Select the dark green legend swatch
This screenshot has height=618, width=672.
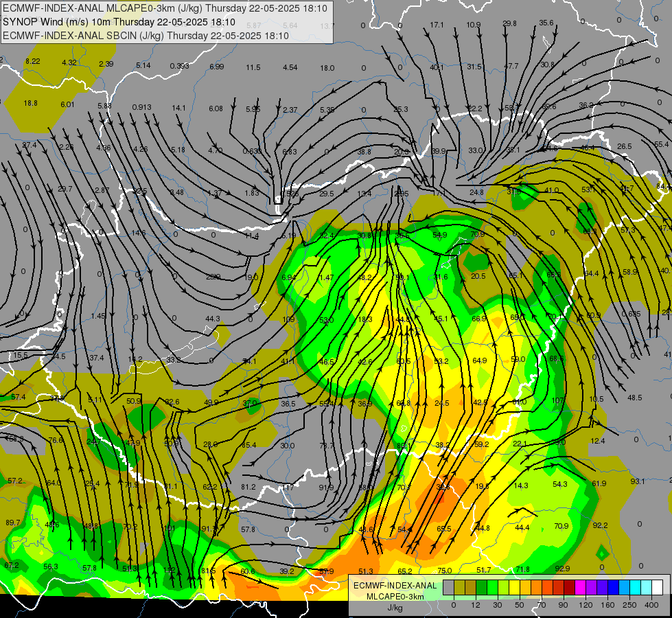point(482,587)
